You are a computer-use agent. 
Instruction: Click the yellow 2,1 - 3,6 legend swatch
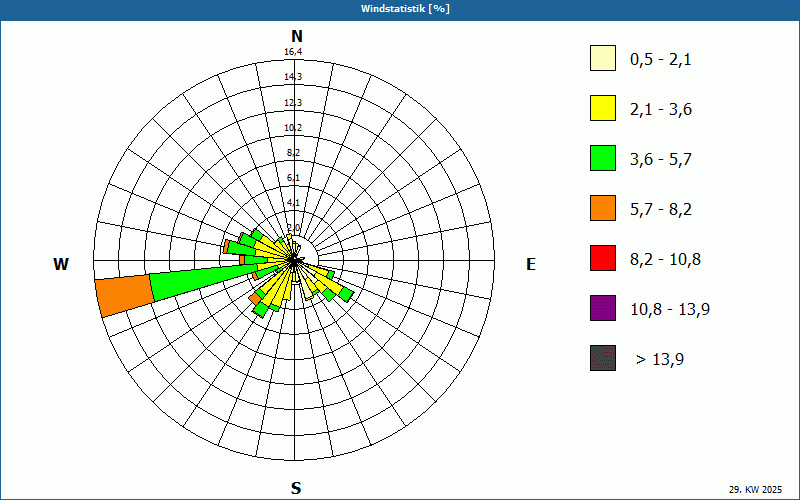[603, 108]
